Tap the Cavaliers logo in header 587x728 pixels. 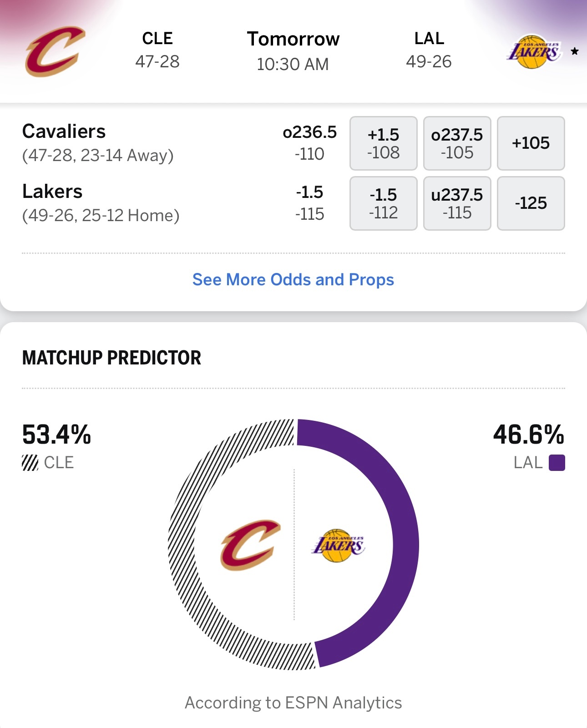coord(55,51)
